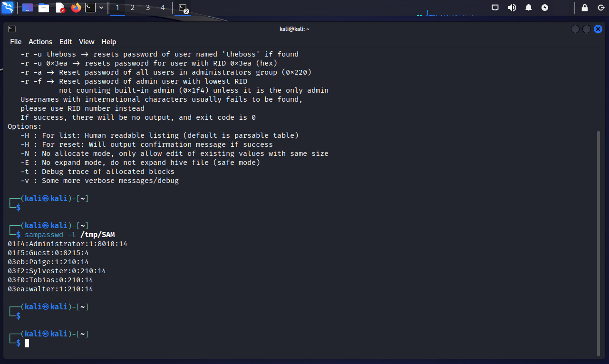The image size is (609, 364).
Task: Open the power manager icon
Action: tap(545, 8)
